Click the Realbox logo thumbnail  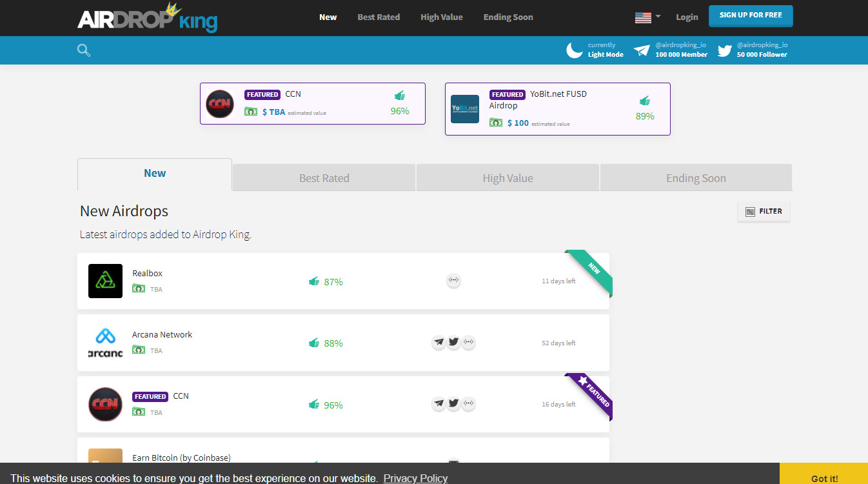(x=105, y=281)
